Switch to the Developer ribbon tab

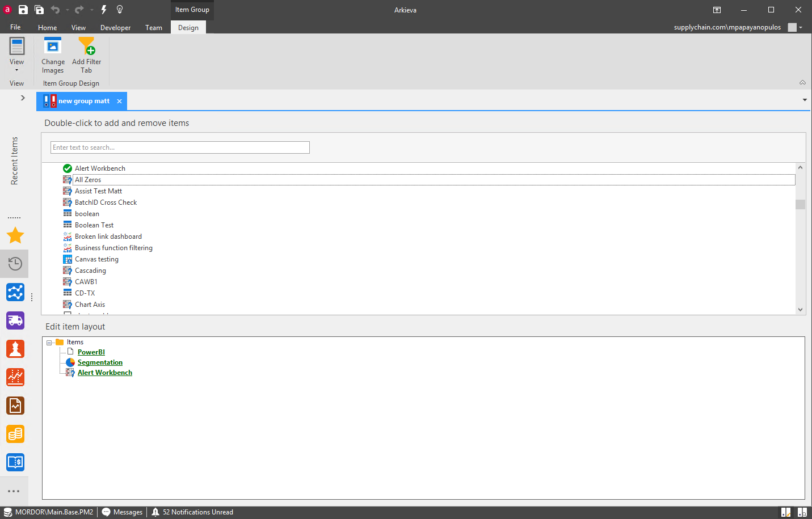115,27
